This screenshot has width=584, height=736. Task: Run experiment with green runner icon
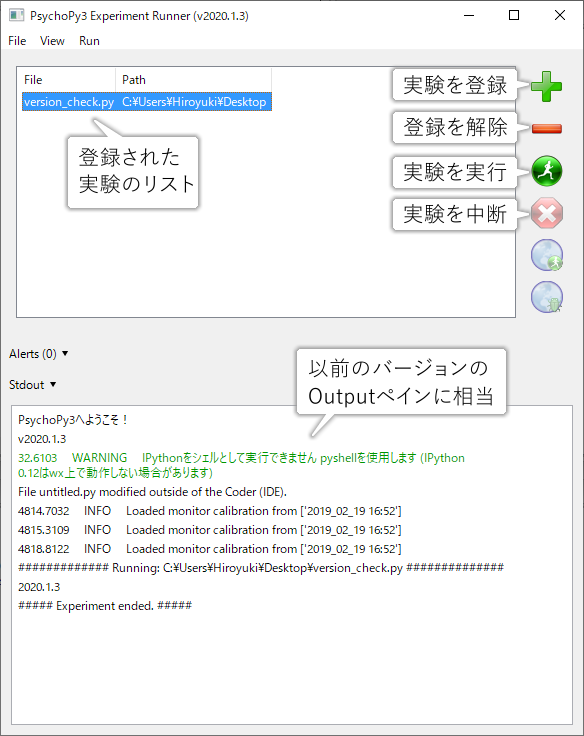pos(546,171)
